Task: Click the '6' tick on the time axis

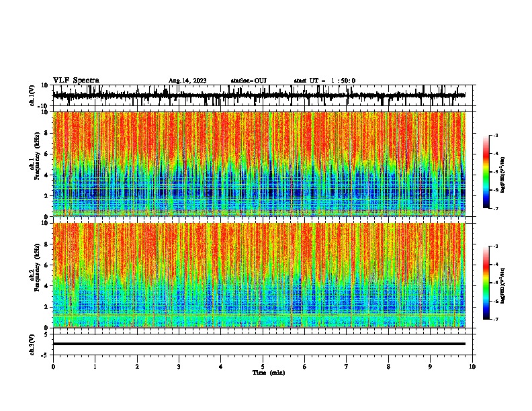Action: click(x=305, y=367)
